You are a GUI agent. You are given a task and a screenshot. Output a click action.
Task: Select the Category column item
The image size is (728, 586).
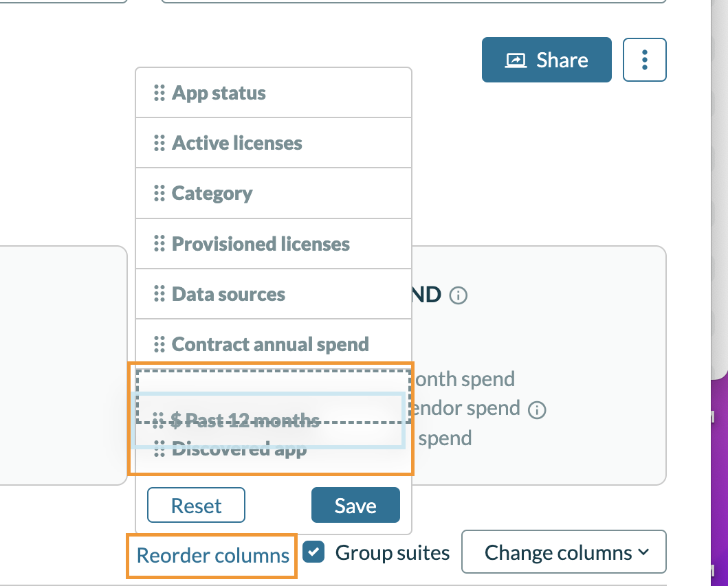(x=212, y=193)
